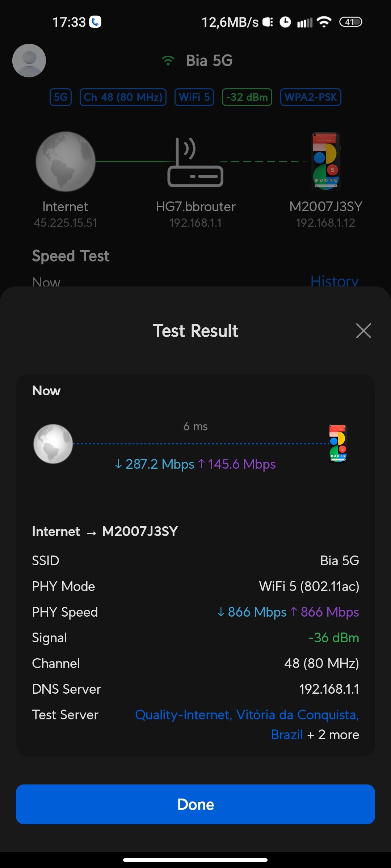Screen dimensions: 391x868
Task: Open the profile avatar icon
Action: [x=29, y=60]
